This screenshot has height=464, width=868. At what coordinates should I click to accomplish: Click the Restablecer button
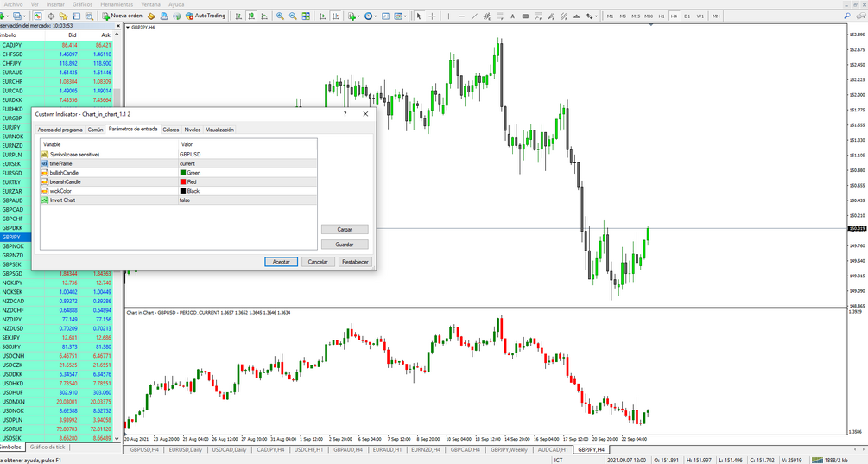tap(355, 262)
